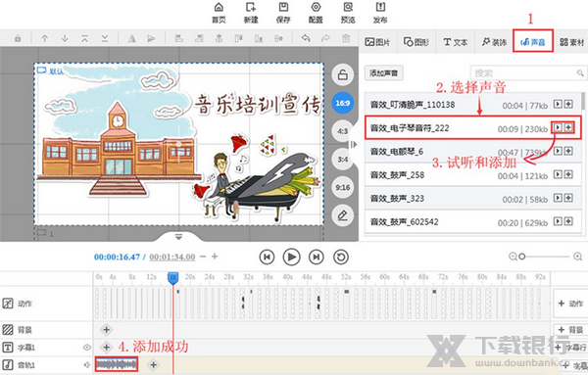Preview sound 音效_鼓声_602542
The height and width of the screenshot is (375, 588).
(x=558, y=221)
